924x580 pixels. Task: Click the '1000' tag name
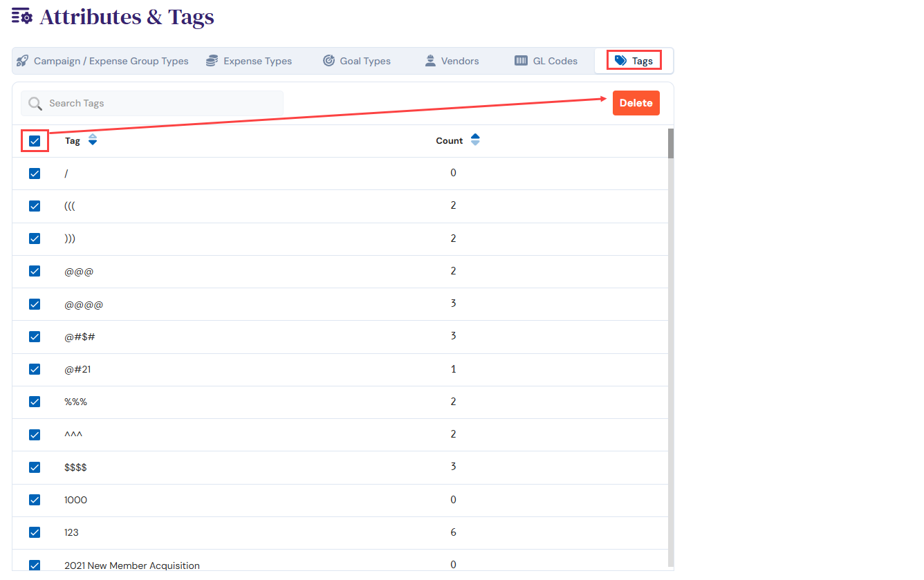coord(76,500)
